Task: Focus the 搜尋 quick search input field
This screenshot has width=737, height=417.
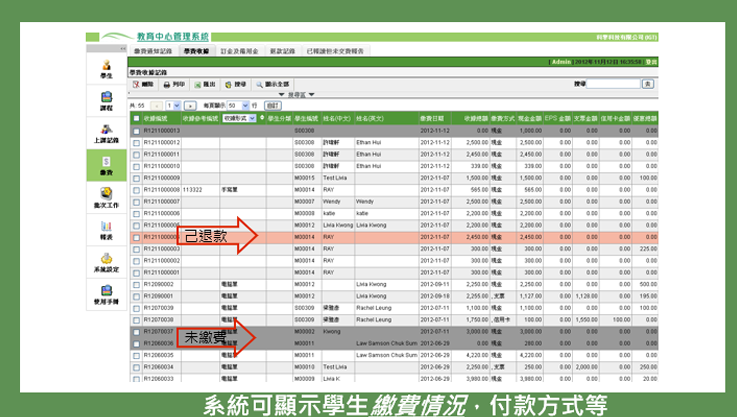Action: pyautogui.click(x=613, y=84)
